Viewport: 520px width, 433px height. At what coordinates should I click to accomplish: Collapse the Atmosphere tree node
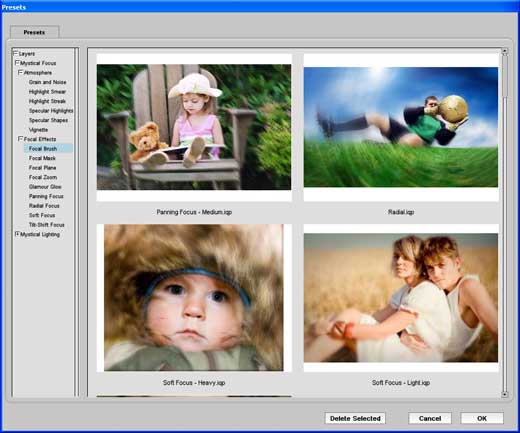[x=21, y=72]
